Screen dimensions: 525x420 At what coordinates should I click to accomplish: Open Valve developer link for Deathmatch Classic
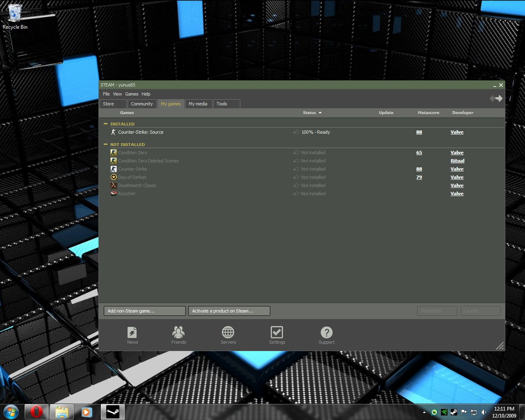[457, 185]
